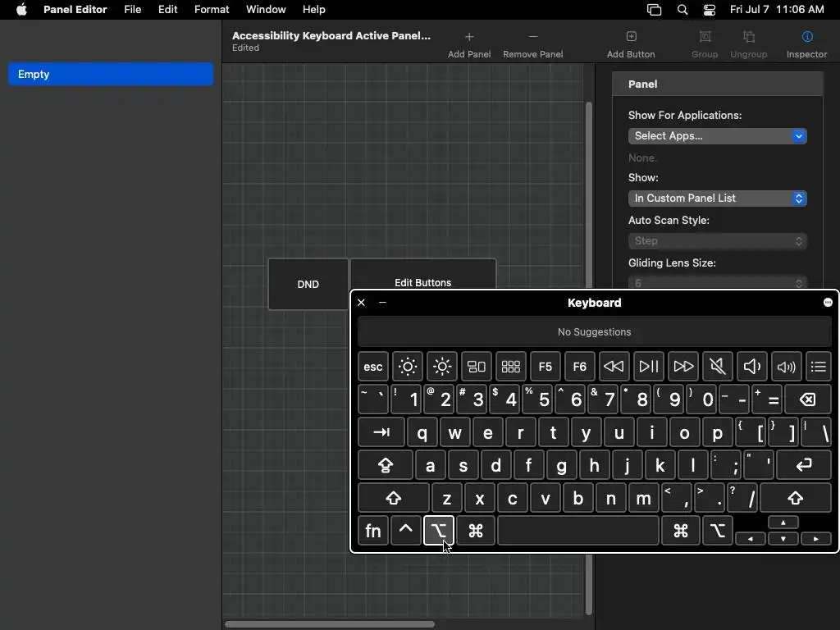This screenshot has width=840, height=630.
Task: Click the window-stack icon in menu bar
Action: 654,10
